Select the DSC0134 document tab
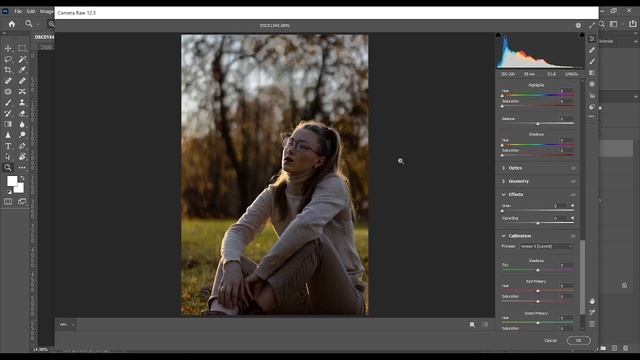Screen dimensions: 640x360 [44, 37]
